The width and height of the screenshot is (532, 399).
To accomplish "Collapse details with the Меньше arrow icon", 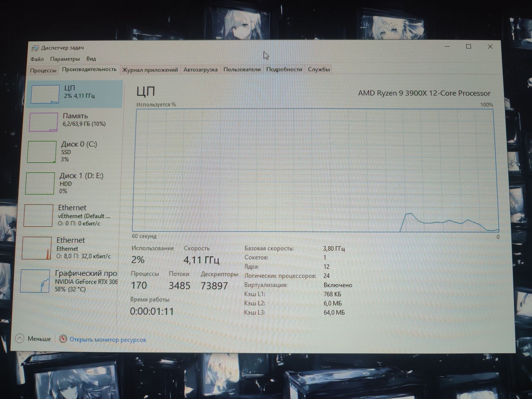I will click(x=20, y=338).
